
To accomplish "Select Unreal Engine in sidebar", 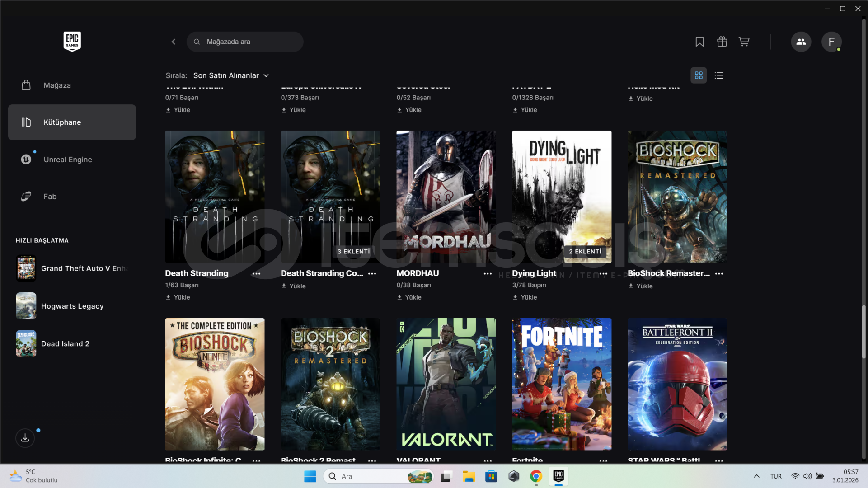I will point(68,160).
